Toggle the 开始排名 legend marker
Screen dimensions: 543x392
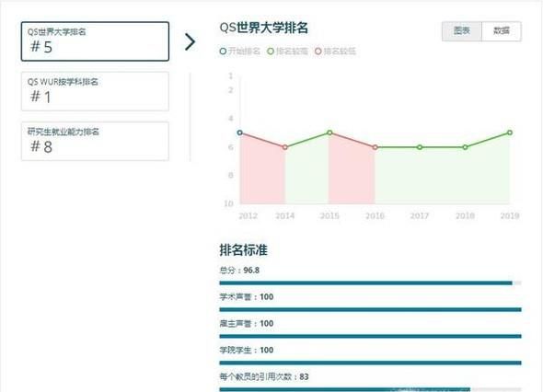(223, 52)
